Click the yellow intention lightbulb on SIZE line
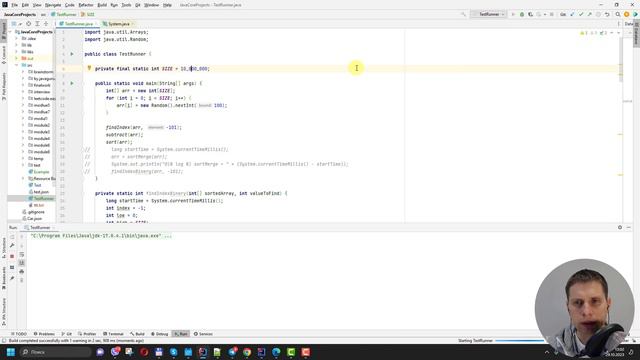640x360 pixels. [x=89, y=68]
